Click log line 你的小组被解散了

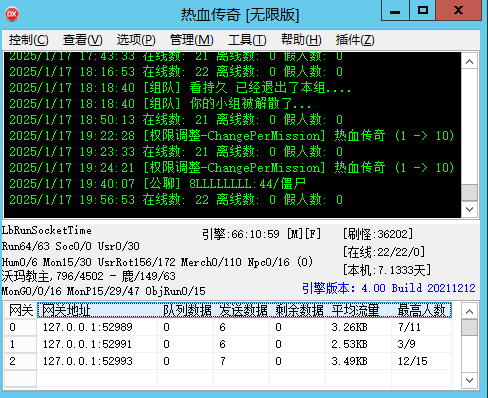(x=160, y=104)
